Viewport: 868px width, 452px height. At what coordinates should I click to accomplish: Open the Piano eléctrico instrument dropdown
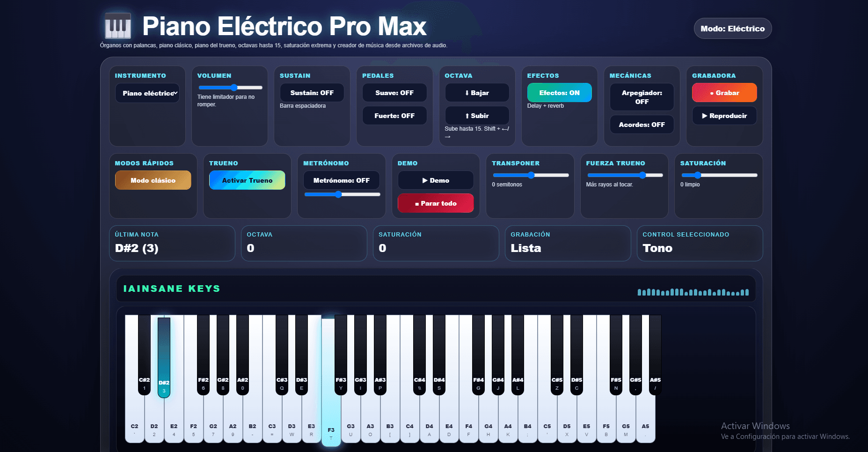[x=147, y=93]
